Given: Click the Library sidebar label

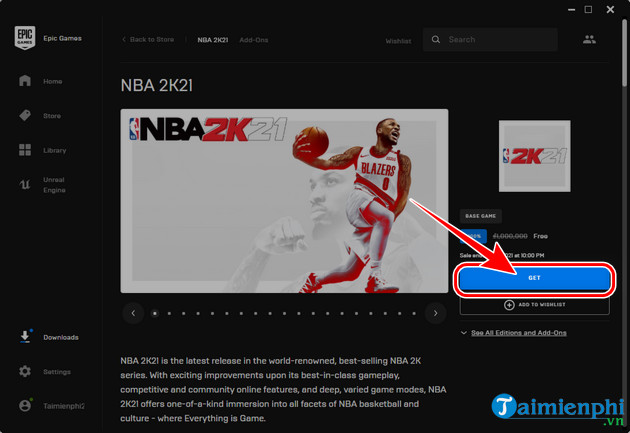Looking at the screenshot, I should (55, 150).
